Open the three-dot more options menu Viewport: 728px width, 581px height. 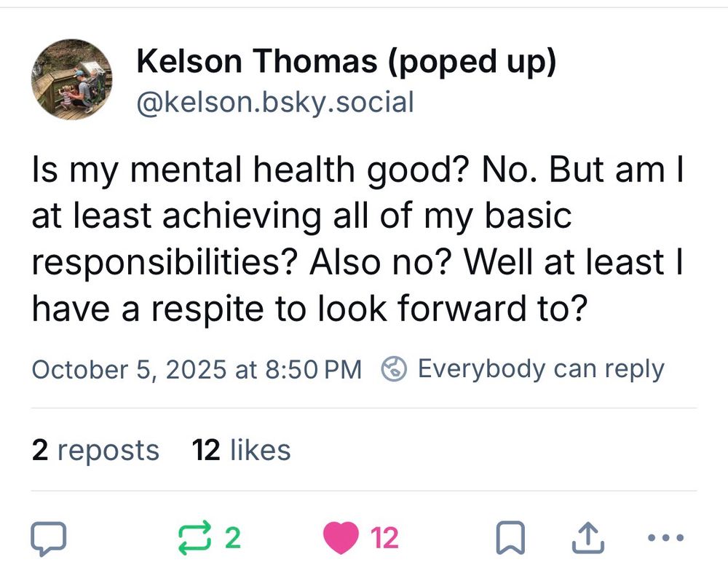665,538
